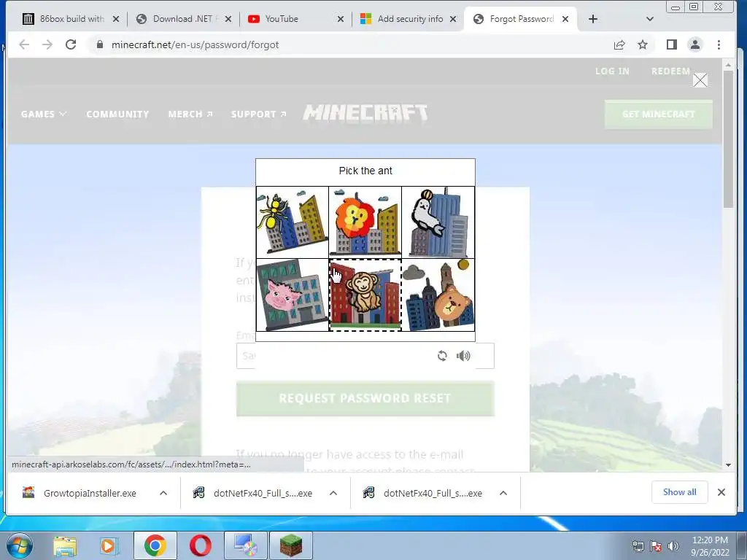Switch to the Download .NET tab

(184, 19)
